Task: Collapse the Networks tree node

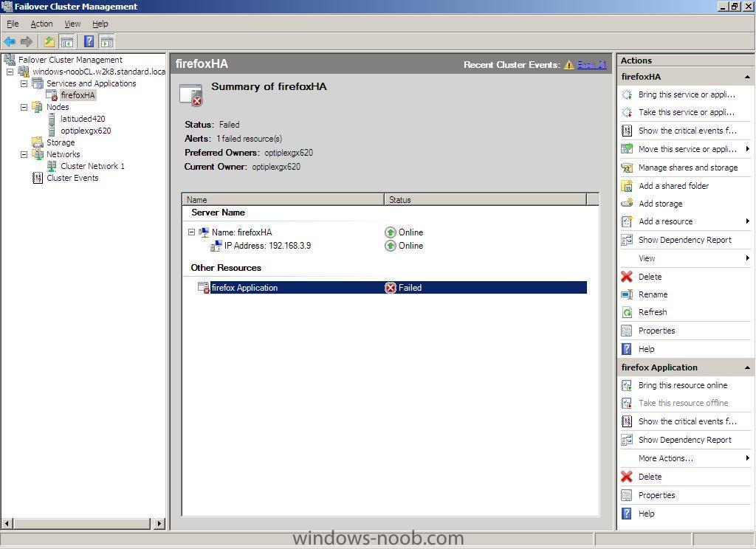Action: (24, 154)
